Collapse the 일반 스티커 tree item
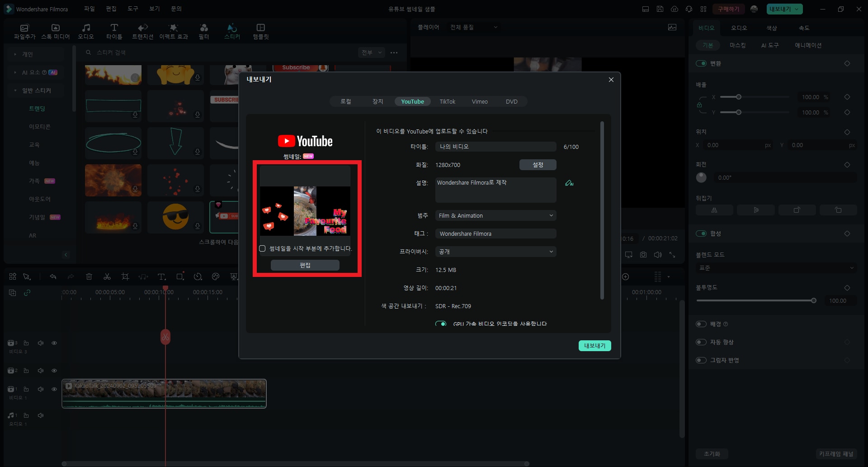Screen dimensions: 868x467 pyautogui.click(x=15, y=91)
